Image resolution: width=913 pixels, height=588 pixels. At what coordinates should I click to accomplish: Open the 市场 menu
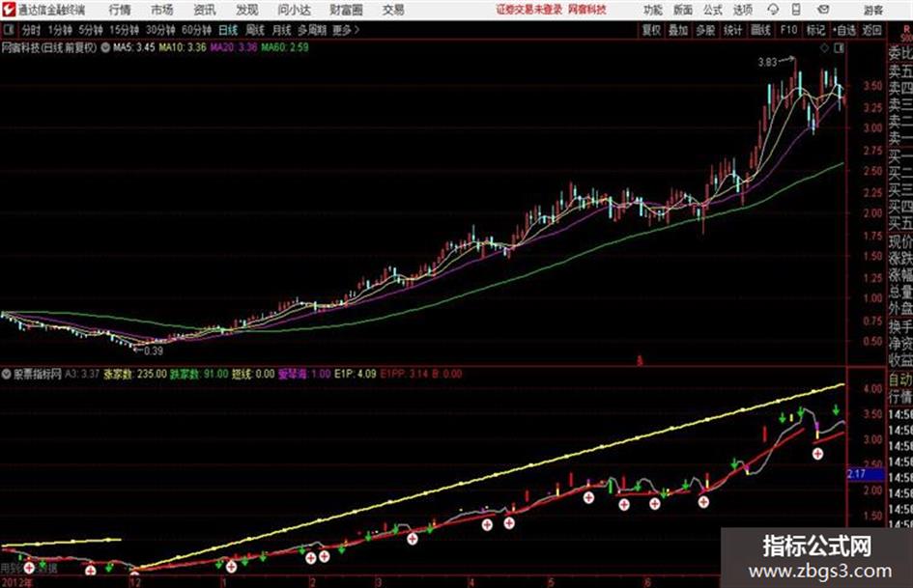162,10
